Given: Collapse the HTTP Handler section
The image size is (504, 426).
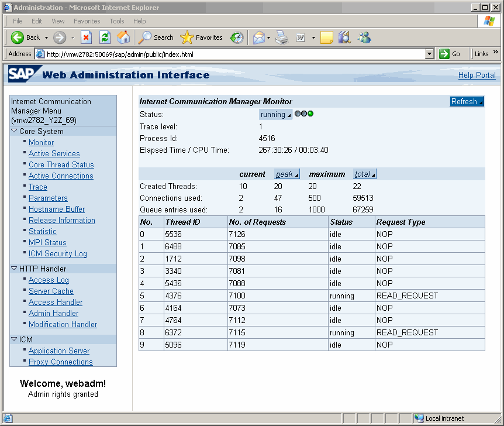Looking at the screenshot, I should [x=14, y=269].
